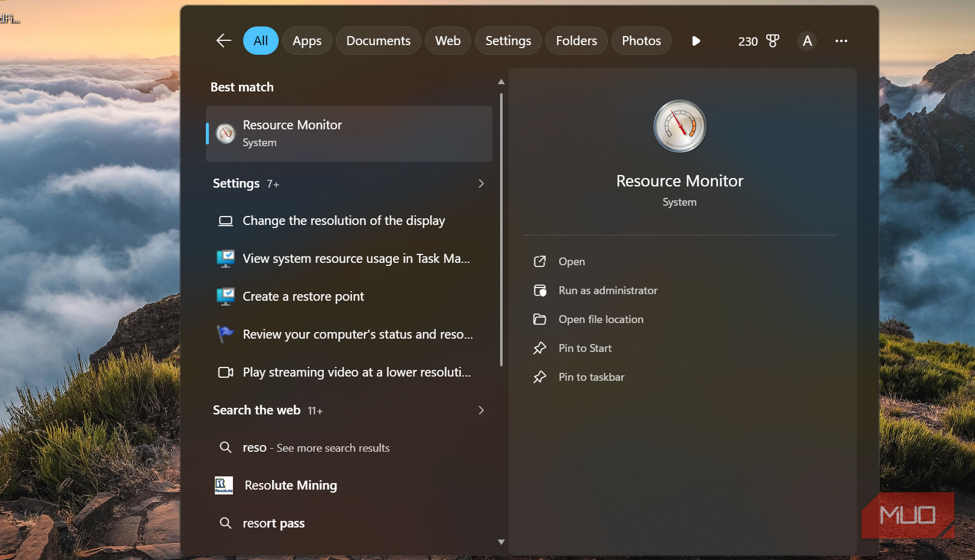Screen dimensions: 975x560
Task: Click the pin icon beside Pin to taskbar
Action: (x=540, y=377)
